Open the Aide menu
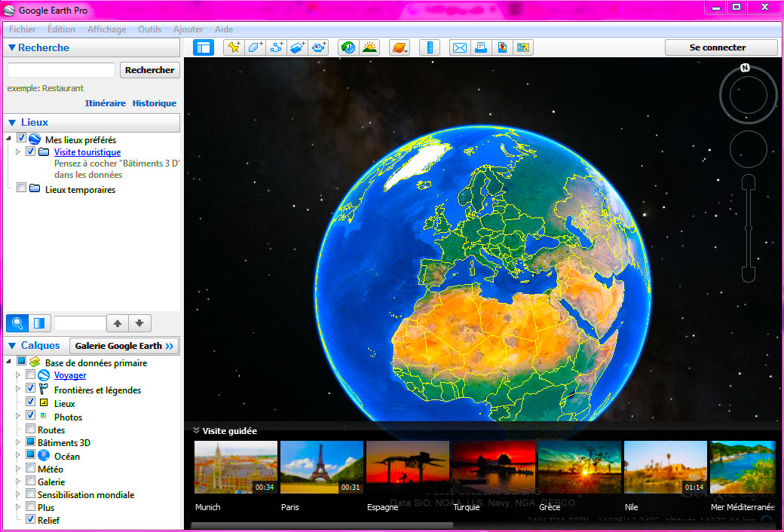Screen dimensions: 784x532 (224, 29)
